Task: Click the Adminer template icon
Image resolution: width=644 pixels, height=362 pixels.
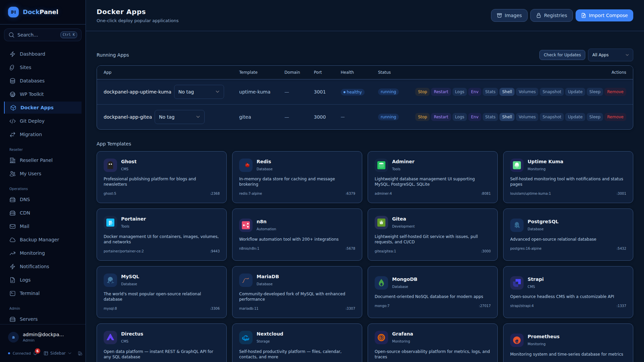Action: tap(381, 165)
